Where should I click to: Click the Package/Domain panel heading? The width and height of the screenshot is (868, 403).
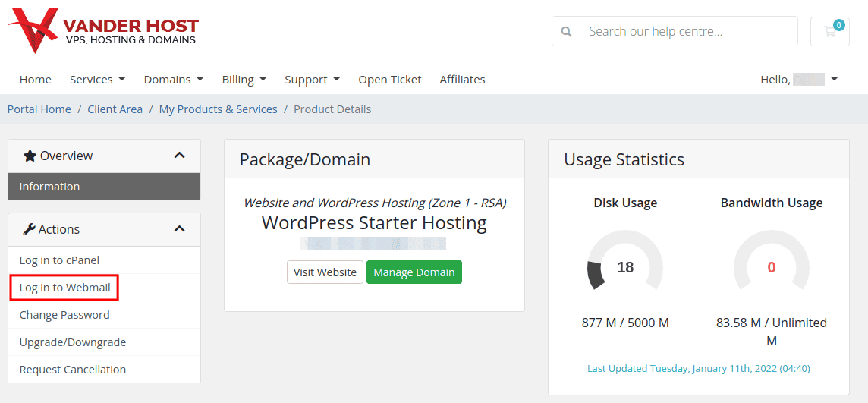coord(305,159)
